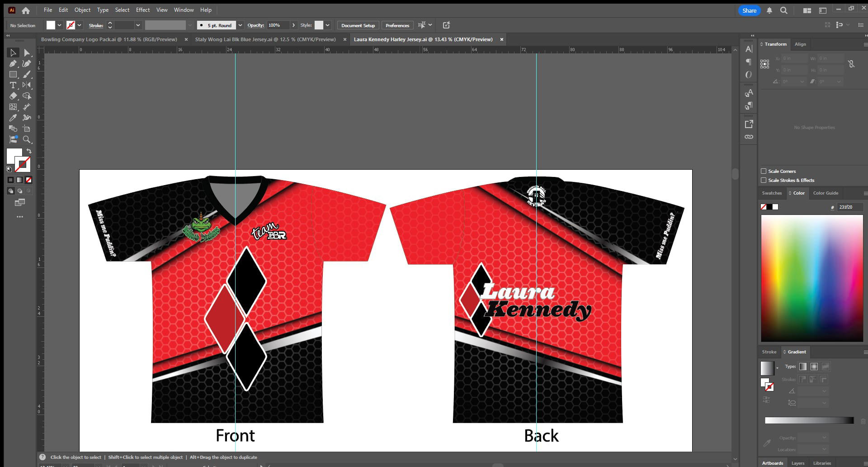The width and height of the screenshot is (868, 467).
Task: Switch to Staly Wong Lai Blk Blue Jersey.ai tab
Action: pyautogui.click(x=265, y=39)
